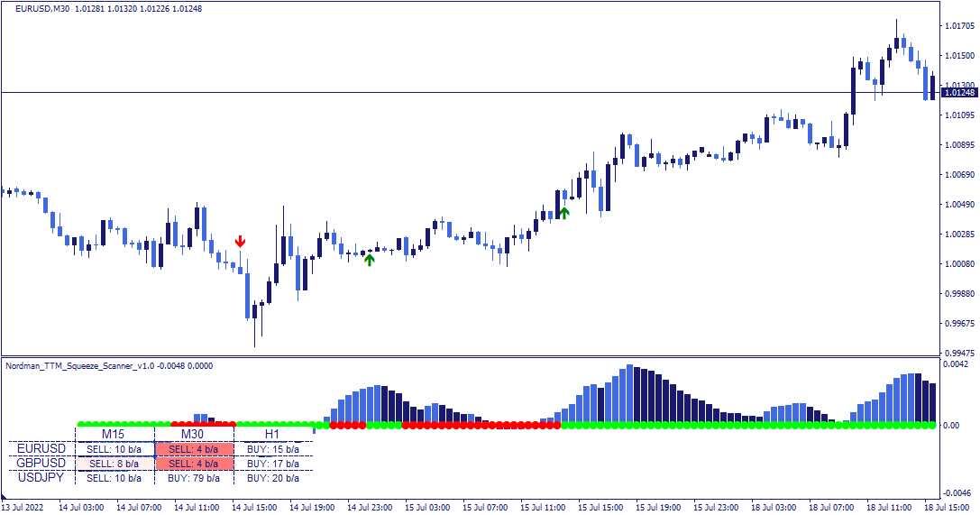Select the M30 timeframe column header
The image size is (980, 515).
(x=193, y=434)
